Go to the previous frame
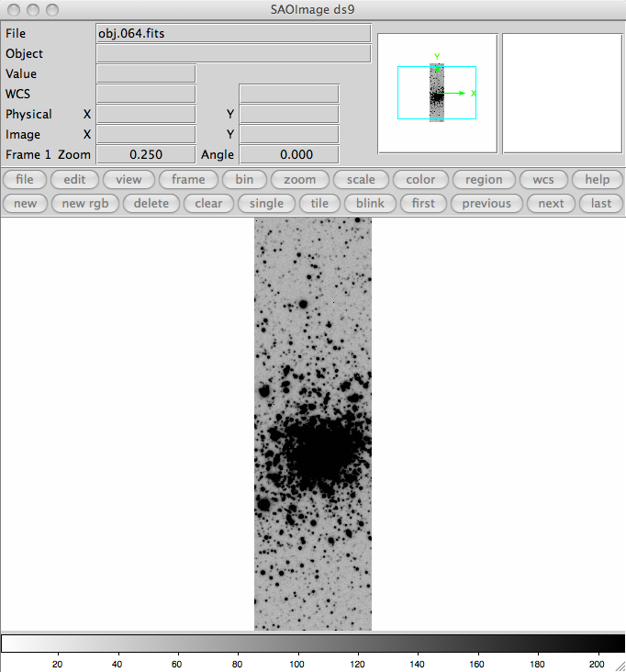The width and height of the screenshot is (626, 672). tap(486, 203)
